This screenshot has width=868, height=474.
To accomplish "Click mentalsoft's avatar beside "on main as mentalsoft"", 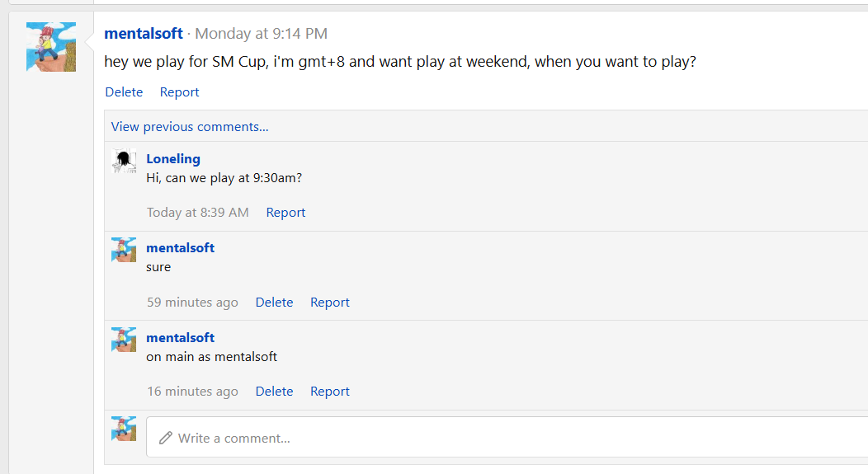I will click(124, 340).
